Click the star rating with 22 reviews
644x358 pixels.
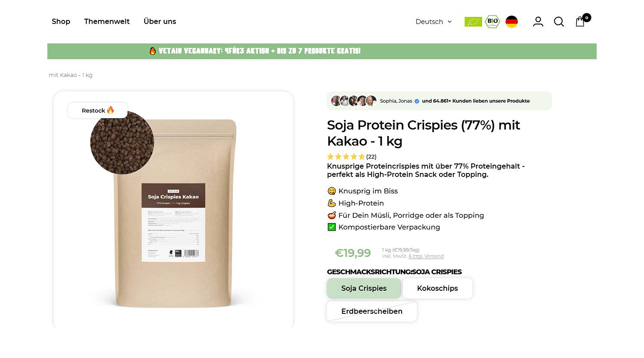[x=352, y=157]
